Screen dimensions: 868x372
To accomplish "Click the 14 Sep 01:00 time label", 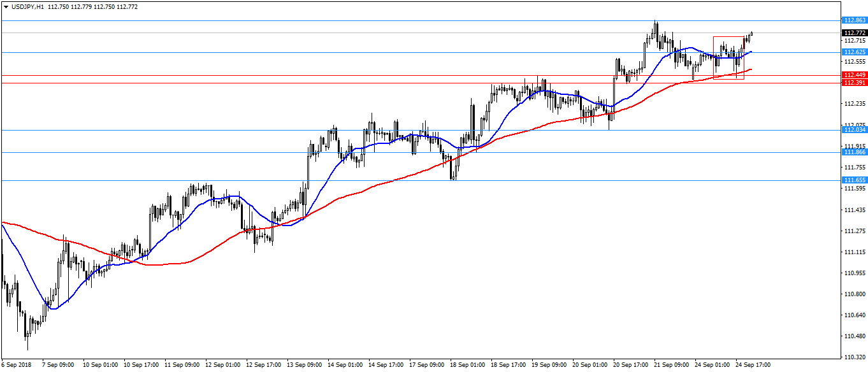I will pos(345,366).
